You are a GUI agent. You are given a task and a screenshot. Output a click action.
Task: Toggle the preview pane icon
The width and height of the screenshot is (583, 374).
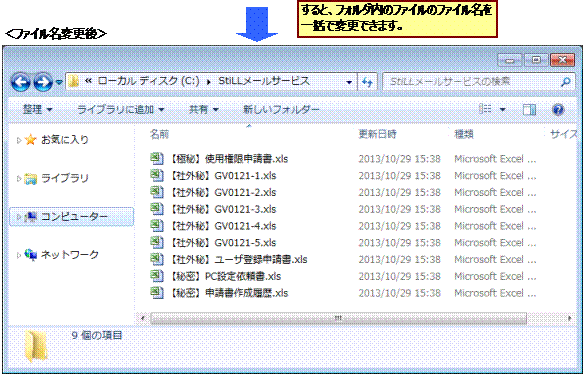529,109
